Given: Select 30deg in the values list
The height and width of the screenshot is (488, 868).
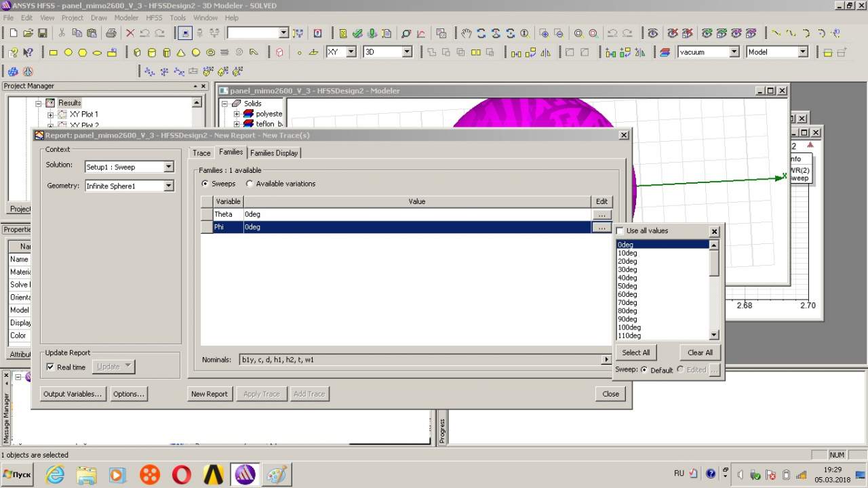Looking at the screenshot, I should coord(627,270).
